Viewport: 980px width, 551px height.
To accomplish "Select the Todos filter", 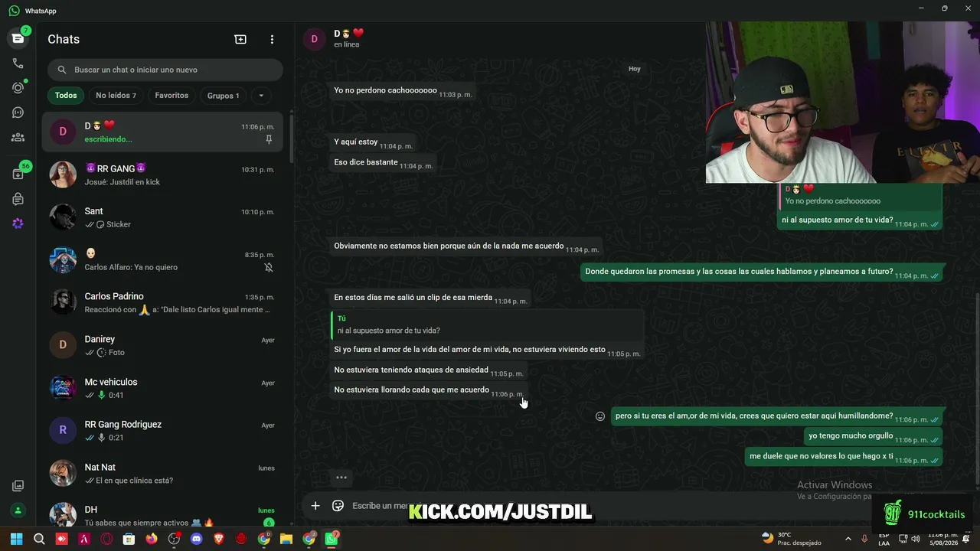I will click(66, 96).
